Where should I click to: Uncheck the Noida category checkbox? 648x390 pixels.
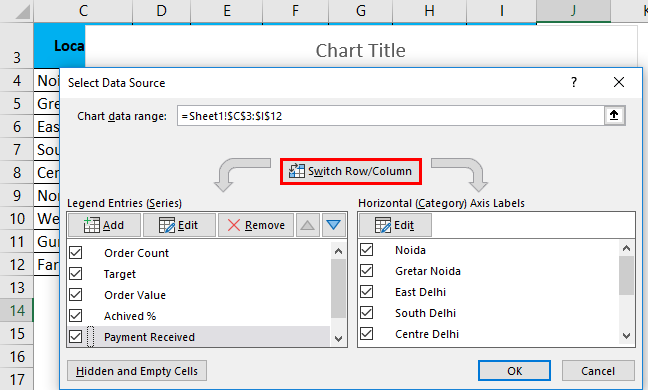click(367, 250)
